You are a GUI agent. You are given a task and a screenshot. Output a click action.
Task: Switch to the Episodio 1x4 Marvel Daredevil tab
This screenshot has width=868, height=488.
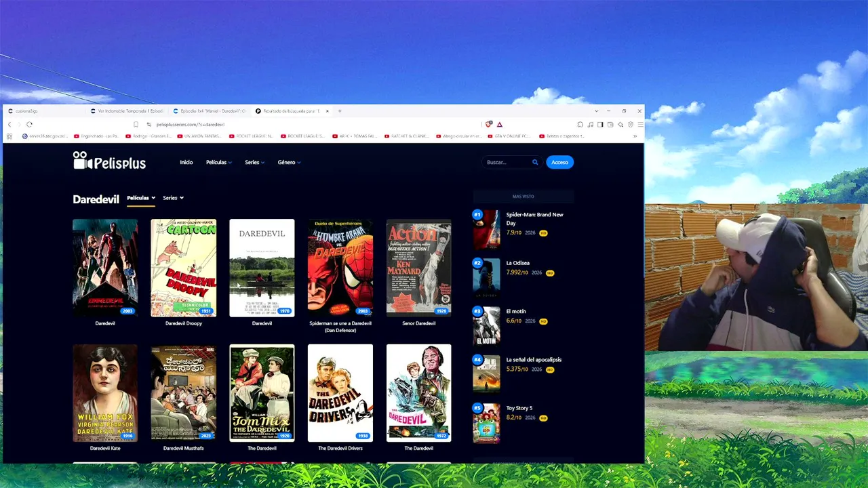(210, 110)
